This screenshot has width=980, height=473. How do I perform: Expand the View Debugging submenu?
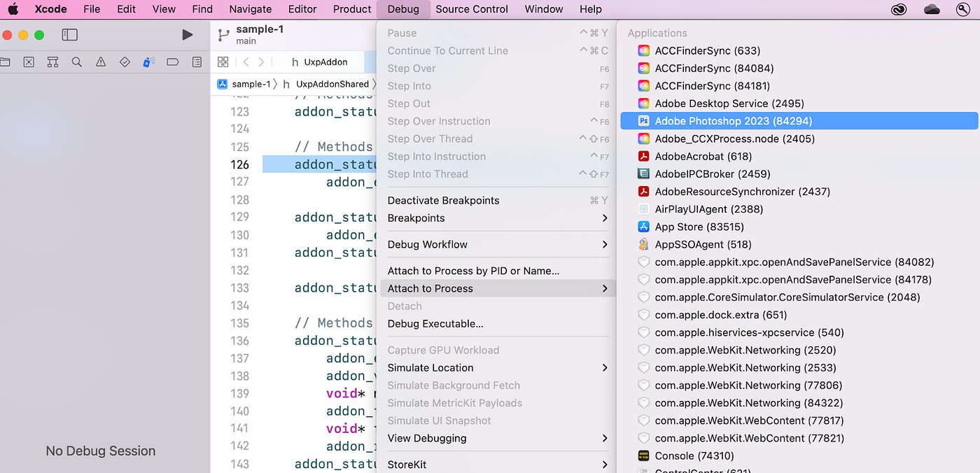tap(496, 438)
